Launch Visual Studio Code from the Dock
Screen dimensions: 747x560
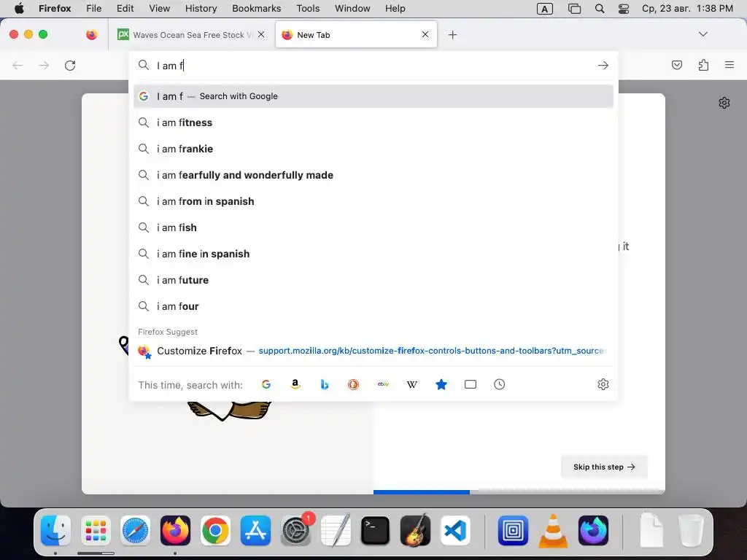(455, 531)
